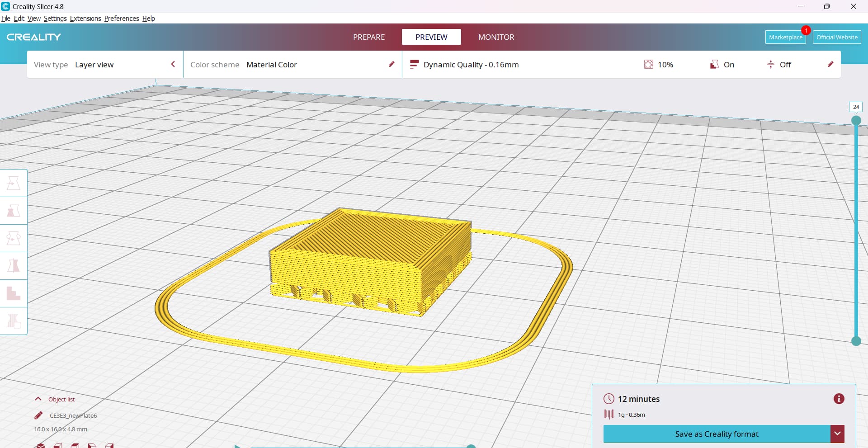Open the Marketplace

(x=786, y=37)
